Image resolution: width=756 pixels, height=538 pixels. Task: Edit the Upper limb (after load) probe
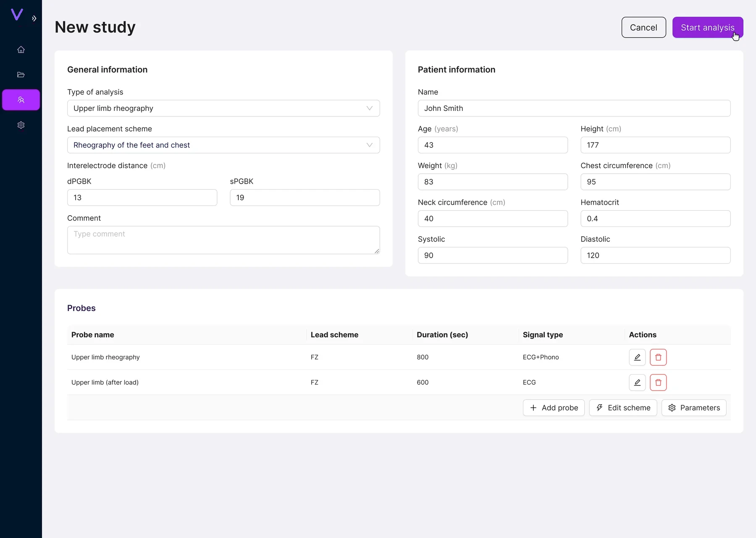click(637, 382)
